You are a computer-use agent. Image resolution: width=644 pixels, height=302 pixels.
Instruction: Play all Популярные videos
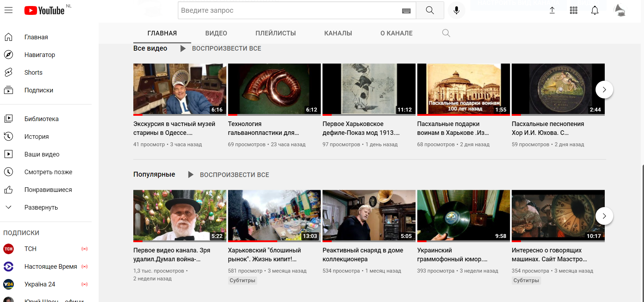coord(228,175)
